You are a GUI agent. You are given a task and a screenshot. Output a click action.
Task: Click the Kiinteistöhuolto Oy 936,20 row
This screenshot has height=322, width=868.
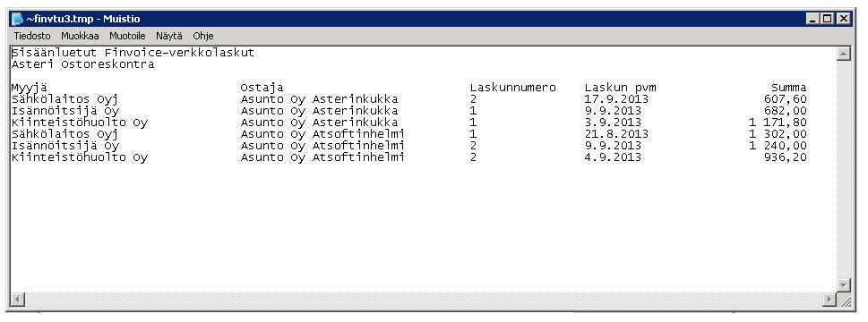click(409, 157)
